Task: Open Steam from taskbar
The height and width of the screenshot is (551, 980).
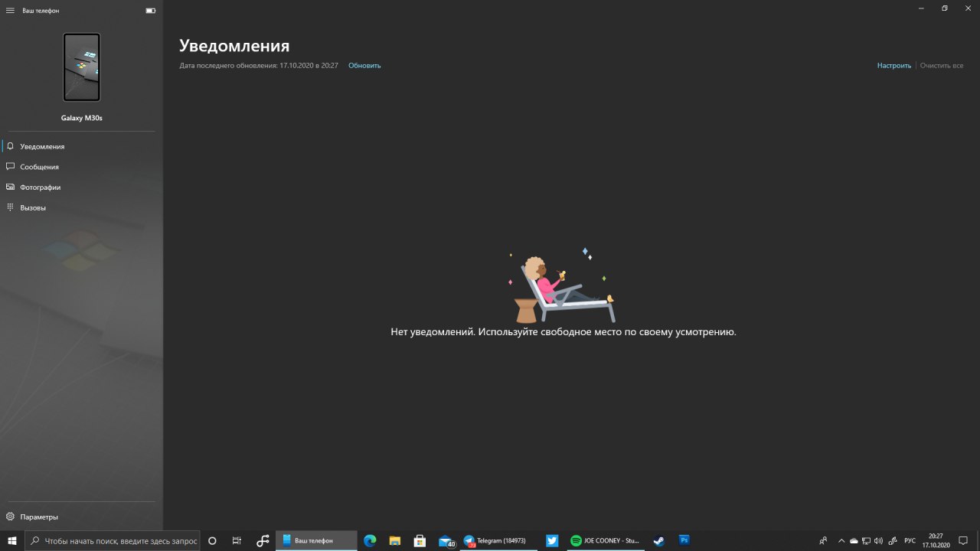Action: tap(658, 540)
